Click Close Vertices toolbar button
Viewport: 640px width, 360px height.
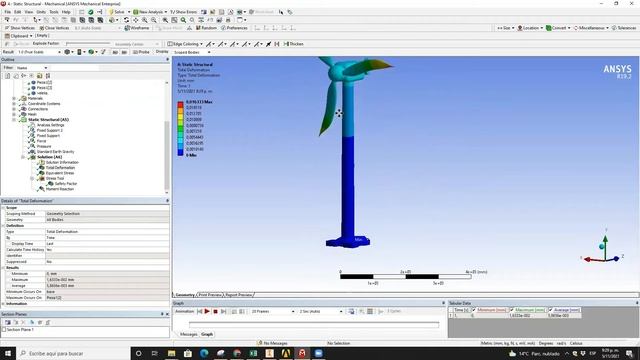[x=54, y=28]
